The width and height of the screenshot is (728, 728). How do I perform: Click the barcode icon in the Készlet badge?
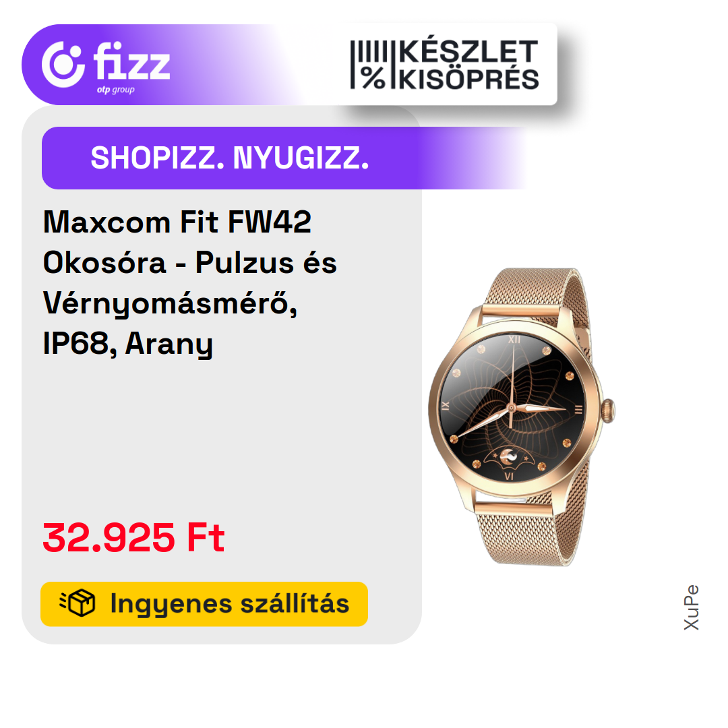[369, 51]
